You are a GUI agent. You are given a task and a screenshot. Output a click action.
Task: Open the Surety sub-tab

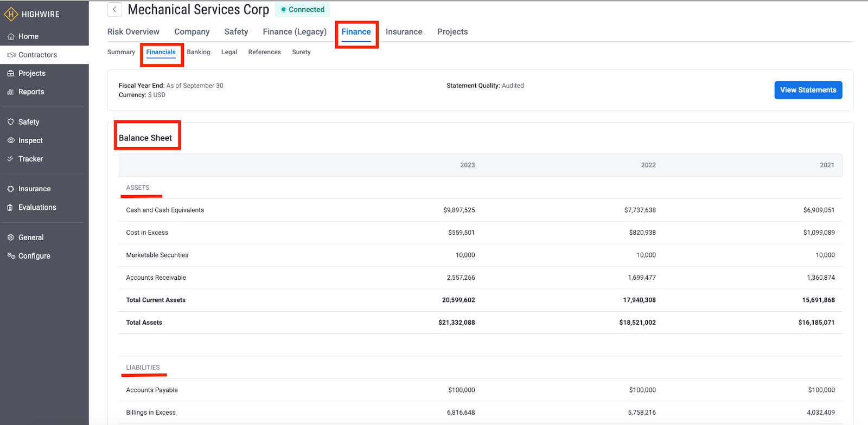click(x=301, y=52)
